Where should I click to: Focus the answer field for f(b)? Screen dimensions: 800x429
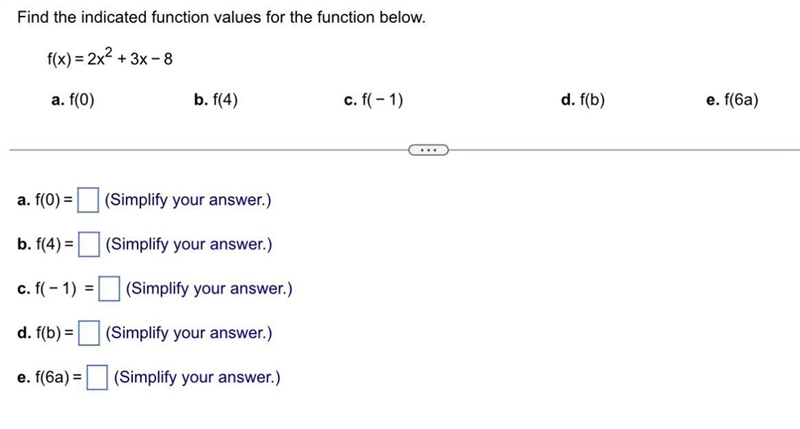coord(89,333)
